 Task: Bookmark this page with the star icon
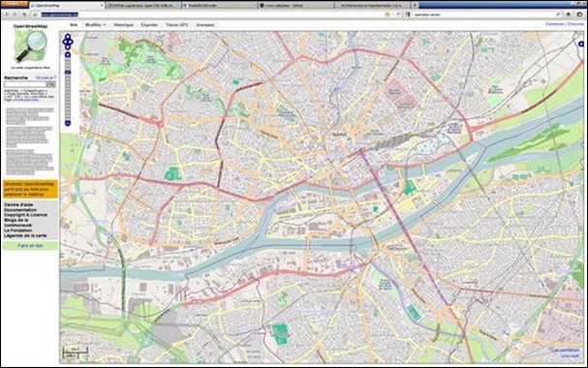pyautogui.click(x=387, y=15)
